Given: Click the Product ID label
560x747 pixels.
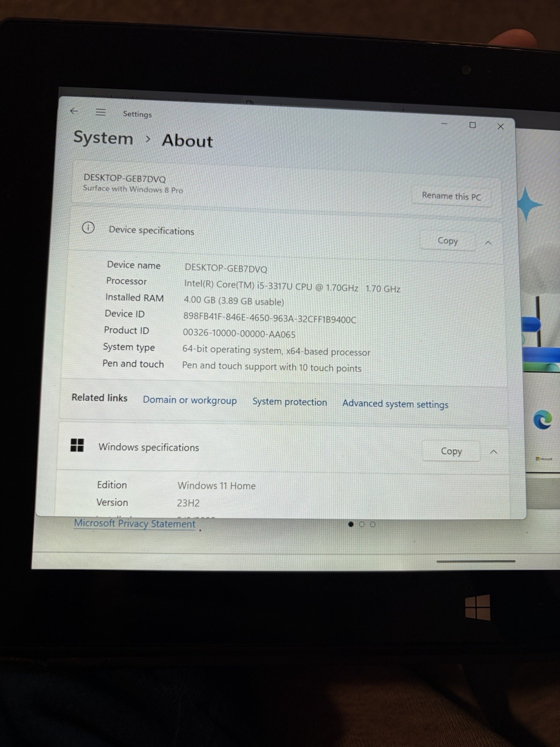Looking at the screenshot, I should pos(126,330).
